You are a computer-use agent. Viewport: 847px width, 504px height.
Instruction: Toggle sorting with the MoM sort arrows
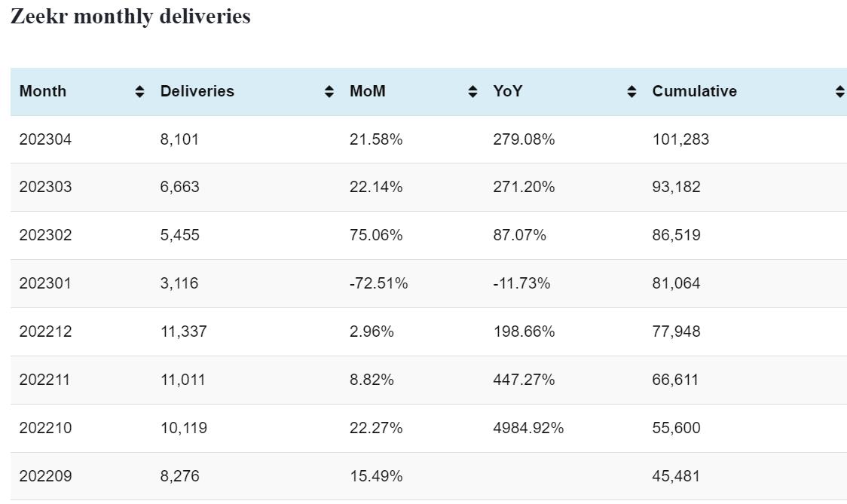[472, 92]
